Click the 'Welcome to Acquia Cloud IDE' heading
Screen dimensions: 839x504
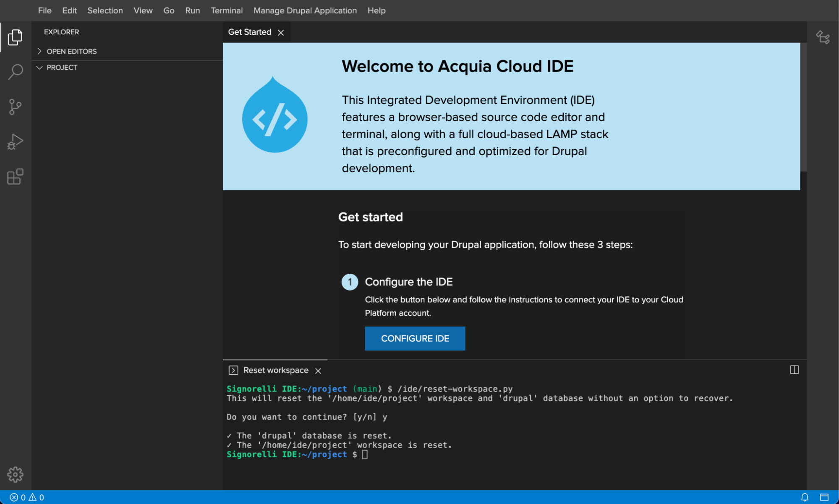click(457, 66)
